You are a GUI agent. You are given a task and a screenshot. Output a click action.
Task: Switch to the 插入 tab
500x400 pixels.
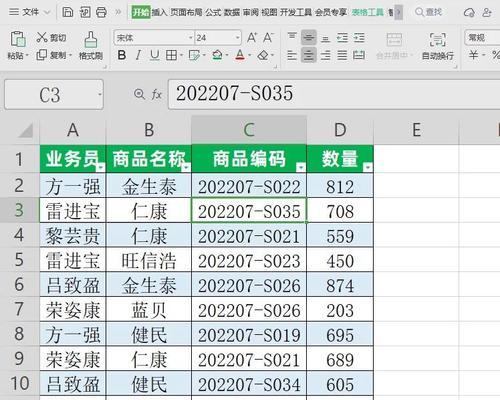coord(159,13)
